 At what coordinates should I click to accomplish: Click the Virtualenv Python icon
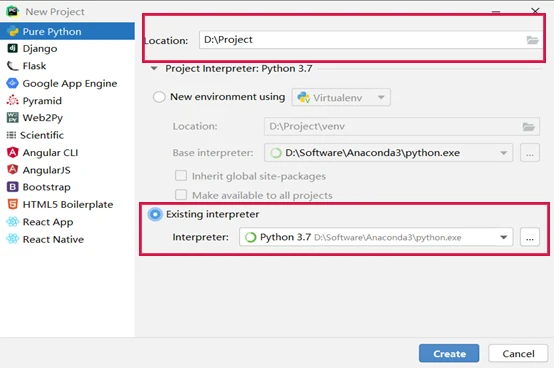point(303,97)
